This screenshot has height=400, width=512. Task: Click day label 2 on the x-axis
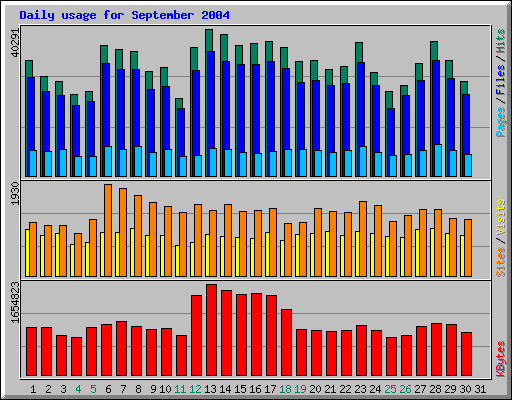coord(48,389)
